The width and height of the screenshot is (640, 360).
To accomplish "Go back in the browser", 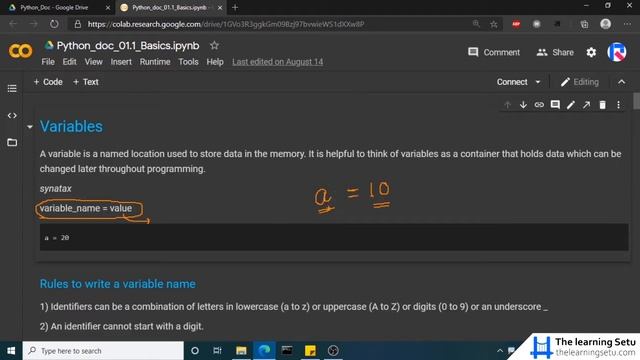I will (13, 24).
